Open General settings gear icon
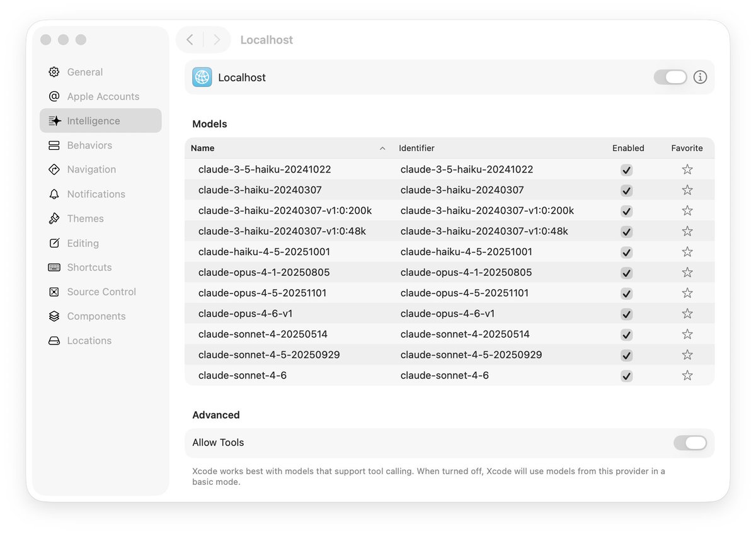 click(x=54, y=72)
